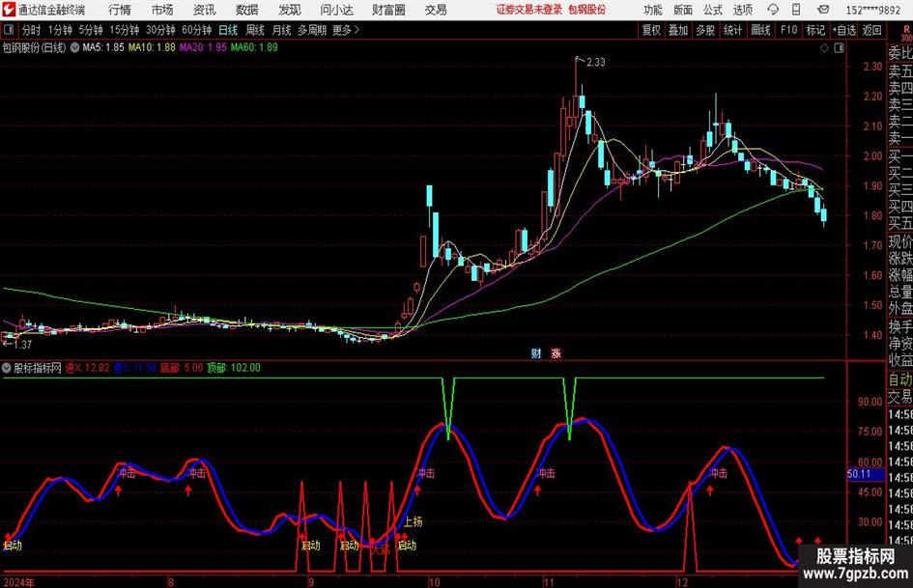The height and width of the screenshot is (588, 913).
Task: Click the 证券交易未登录 login link
Action: pos(529,10)
